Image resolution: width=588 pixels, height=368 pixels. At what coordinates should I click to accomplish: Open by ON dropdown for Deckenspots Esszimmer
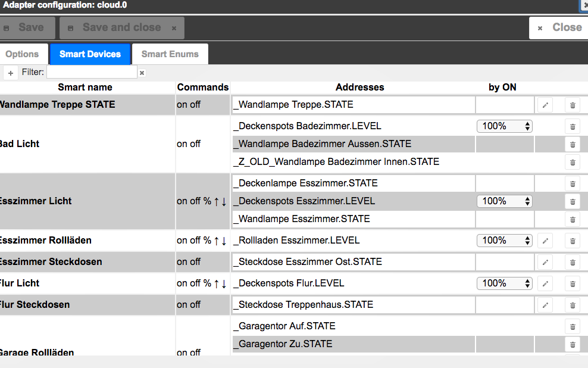pyautogui.click(x=504, y=201)
